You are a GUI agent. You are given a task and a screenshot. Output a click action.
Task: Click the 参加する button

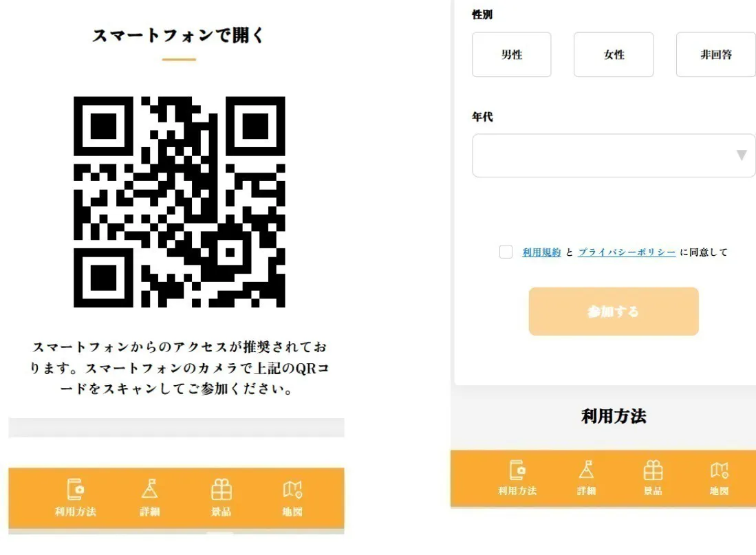[614, 312]
